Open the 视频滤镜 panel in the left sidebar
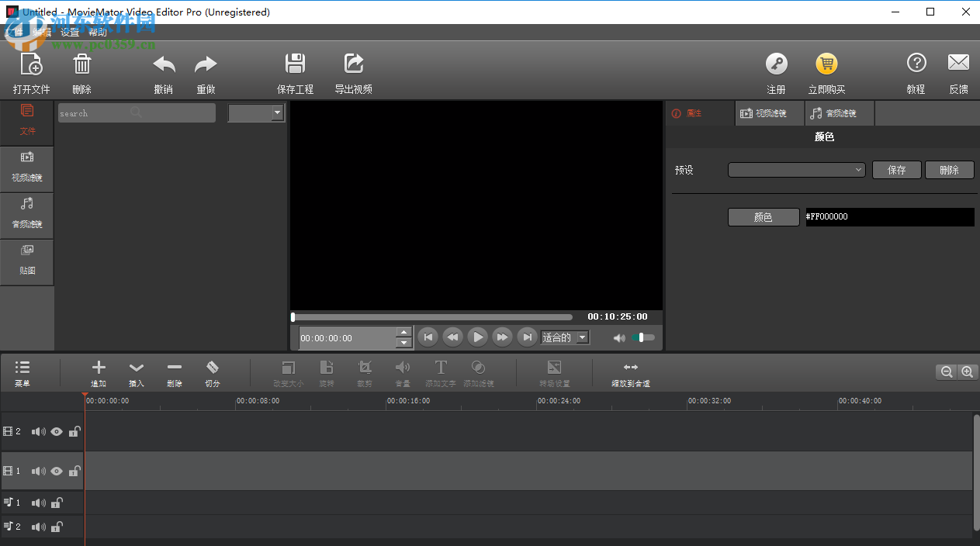The width and height of the screenshot is (980, 546). coord(27,168)
